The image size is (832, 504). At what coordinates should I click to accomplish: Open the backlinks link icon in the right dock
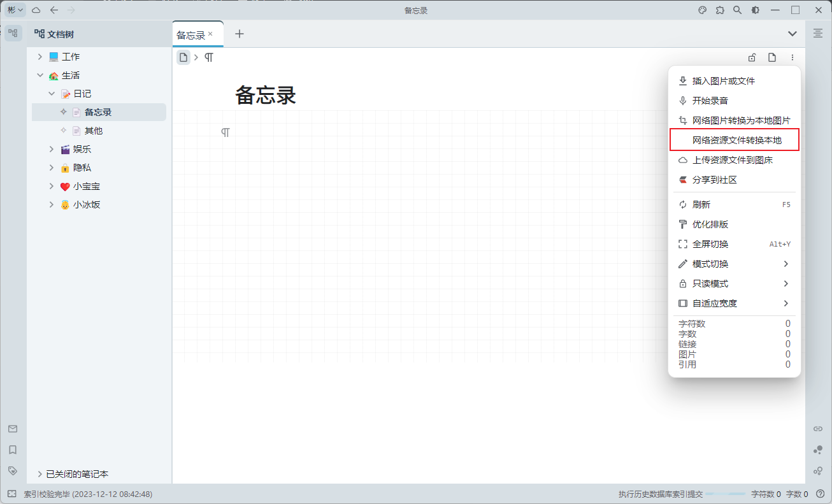click(818, 429)
